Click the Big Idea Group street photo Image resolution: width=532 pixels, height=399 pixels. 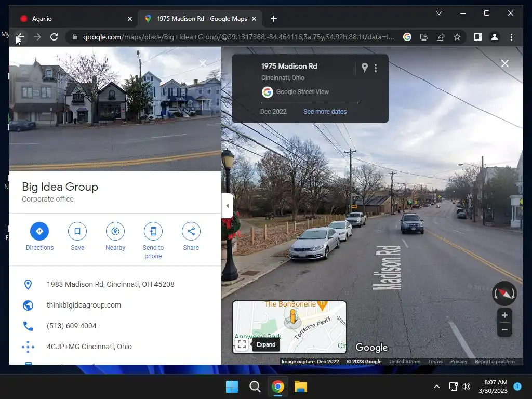[x=115, y=109]
